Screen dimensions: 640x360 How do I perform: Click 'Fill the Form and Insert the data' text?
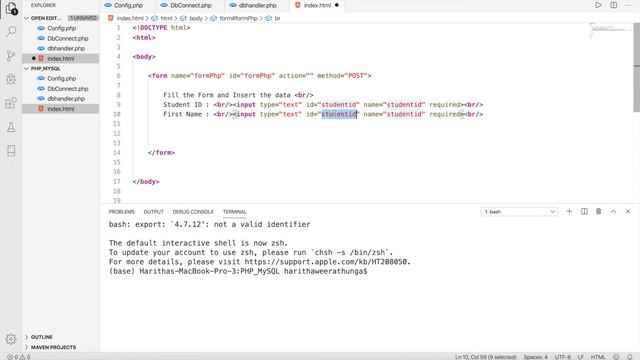click(227, 95)
